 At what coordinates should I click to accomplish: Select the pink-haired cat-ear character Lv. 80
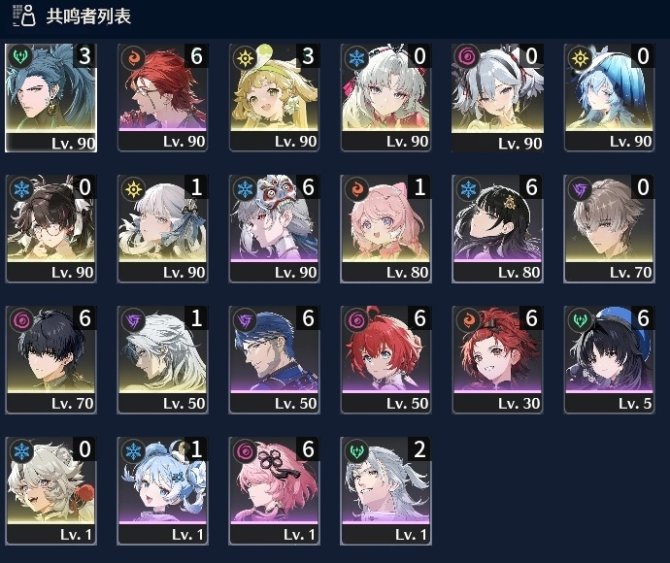click(x=386, y=229)
